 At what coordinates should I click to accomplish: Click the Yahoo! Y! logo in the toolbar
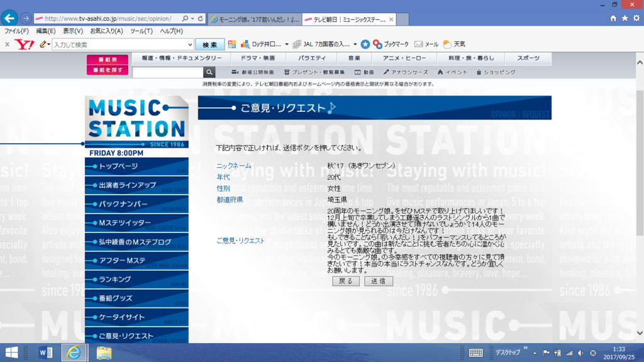(x=25, y=45)
